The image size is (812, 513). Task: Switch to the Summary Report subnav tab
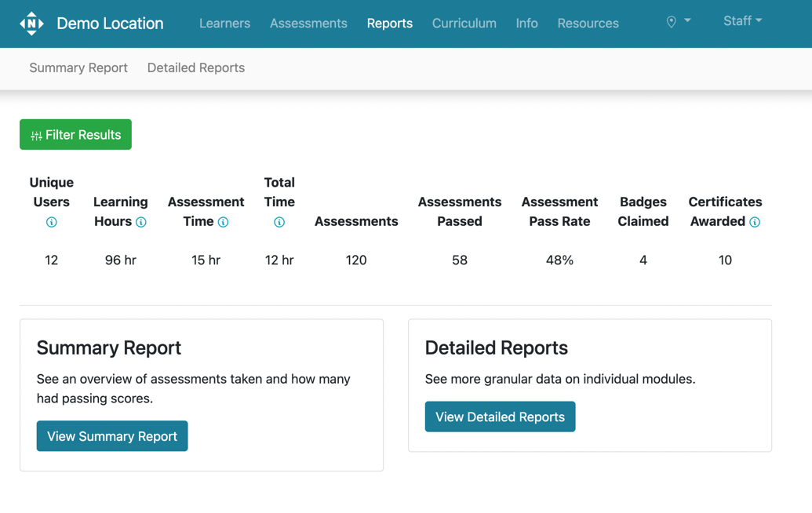tap(78, 67)
